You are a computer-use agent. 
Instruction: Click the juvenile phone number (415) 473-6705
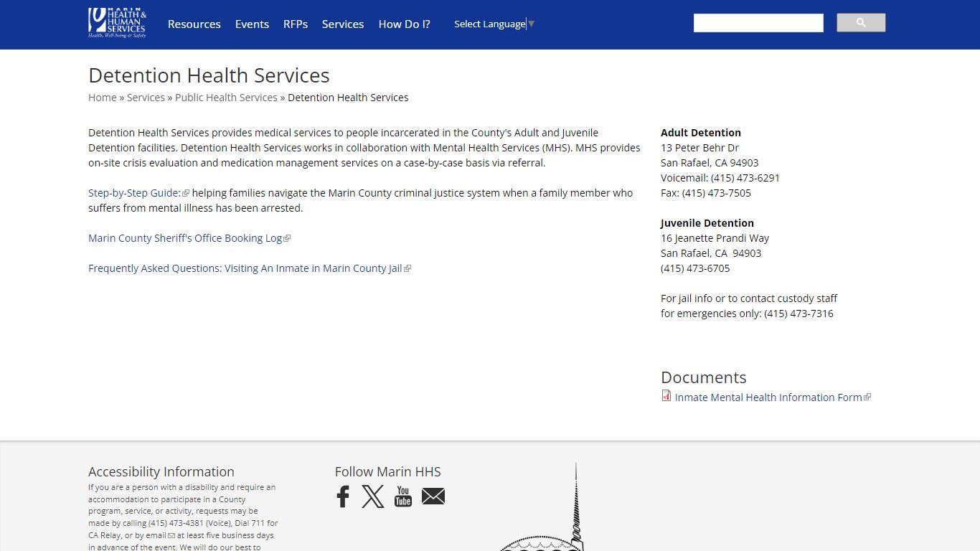[x=695, y=268]
